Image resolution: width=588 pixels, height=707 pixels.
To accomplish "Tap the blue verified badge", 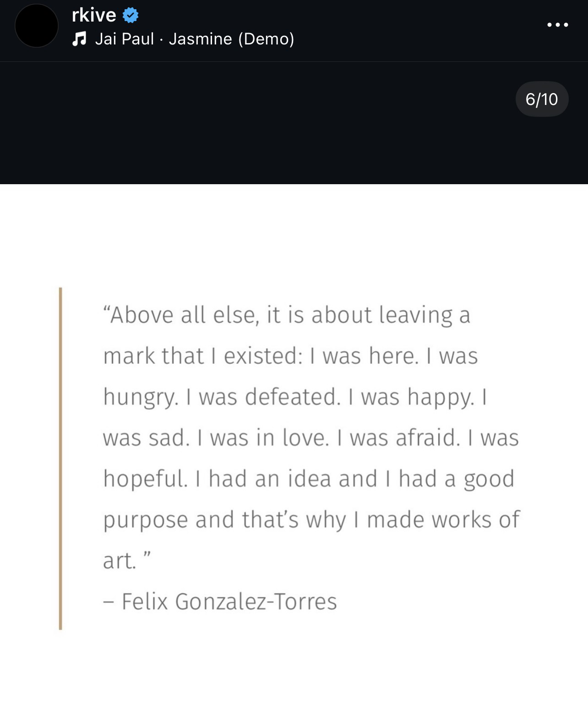I will coord(131,15).
